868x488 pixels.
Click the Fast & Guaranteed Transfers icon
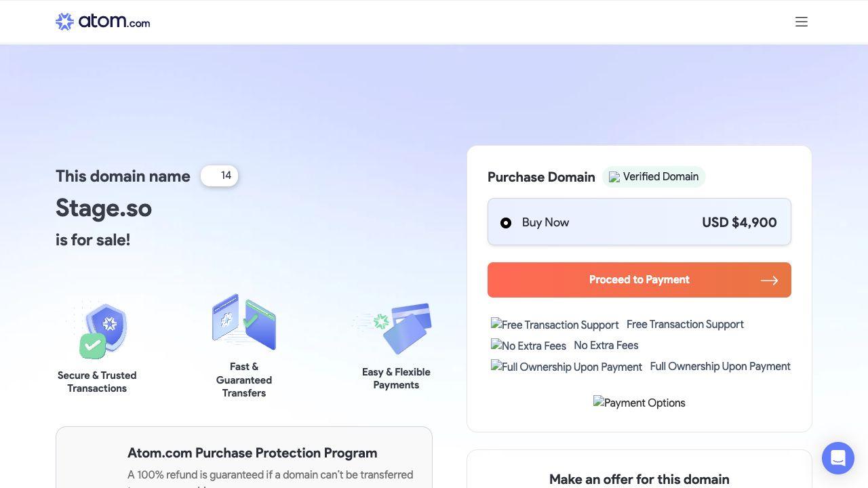tap(244, 323)
